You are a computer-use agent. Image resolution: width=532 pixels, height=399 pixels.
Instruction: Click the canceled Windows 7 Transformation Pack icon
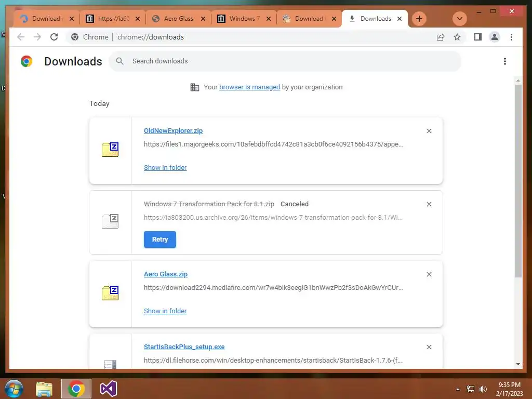click(x=110, y=221)
